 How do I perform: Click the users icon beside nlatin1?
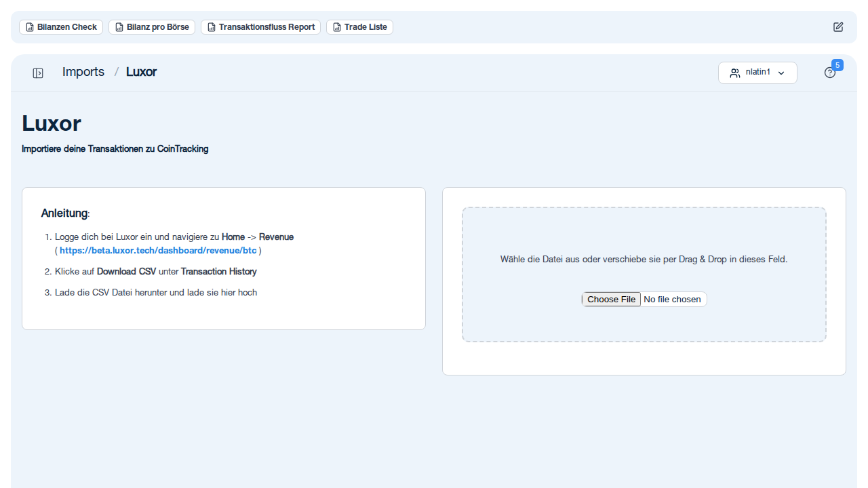click(735, 73)
